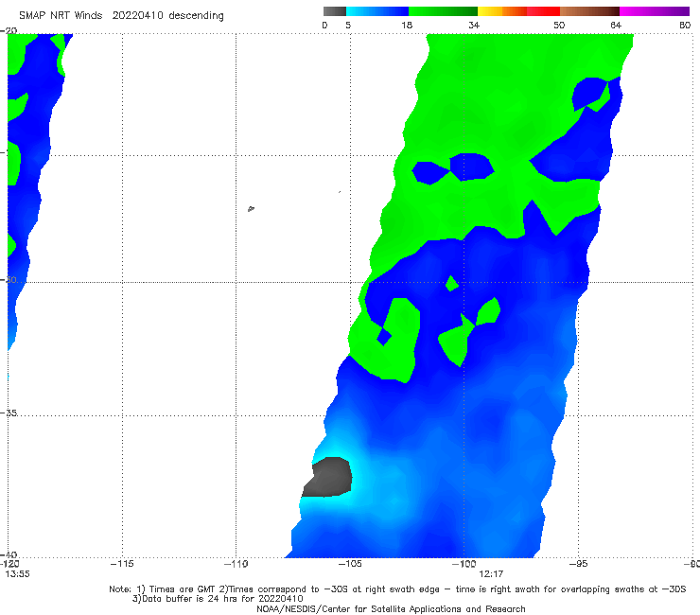Click the green segment of the color bar
The image size is (700, 615).
point(443,11)
